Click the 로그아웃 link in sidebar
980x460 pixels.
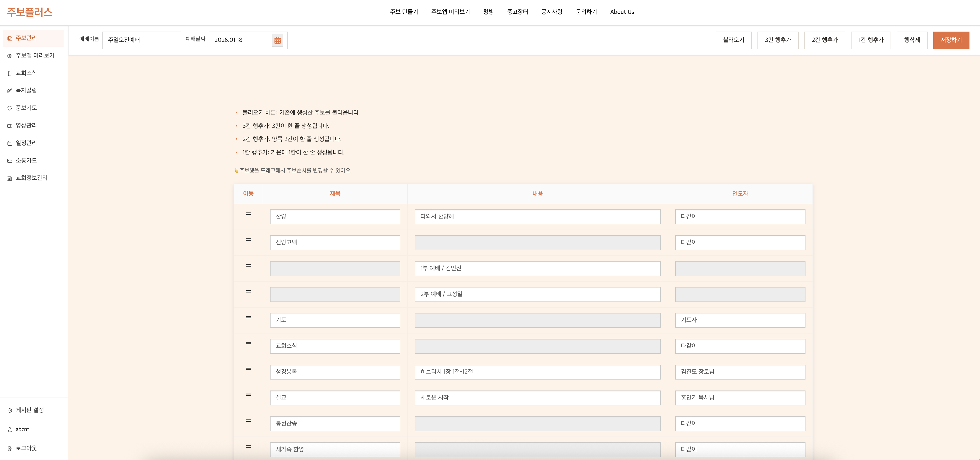26,448
